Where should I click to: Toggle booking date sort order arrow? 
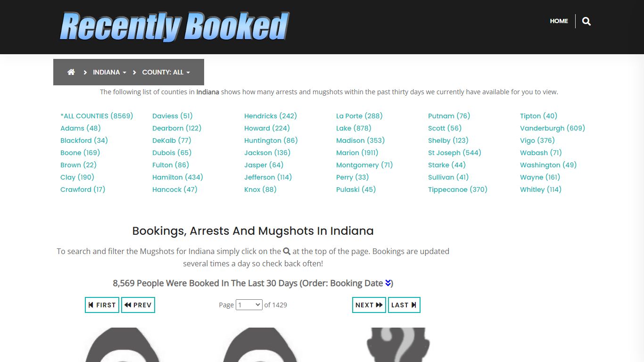tap(388, 283)
